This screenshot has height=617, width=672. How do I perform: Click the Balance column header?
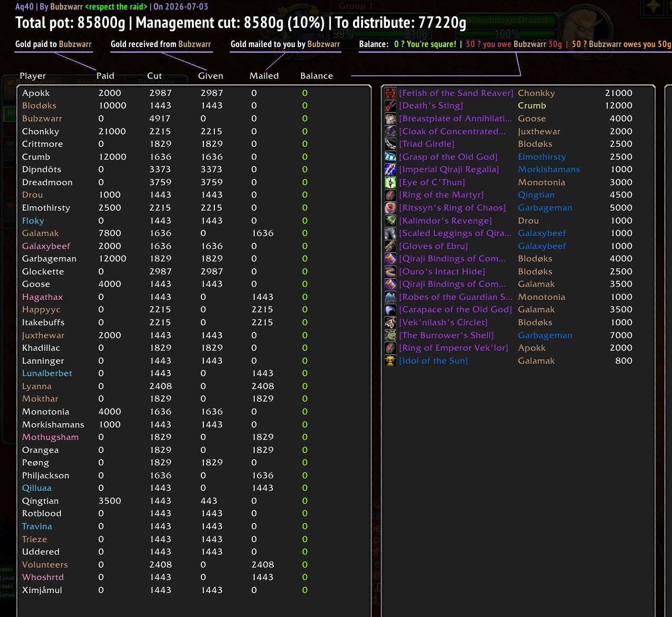pyautogui.click(x=317, y=76)
